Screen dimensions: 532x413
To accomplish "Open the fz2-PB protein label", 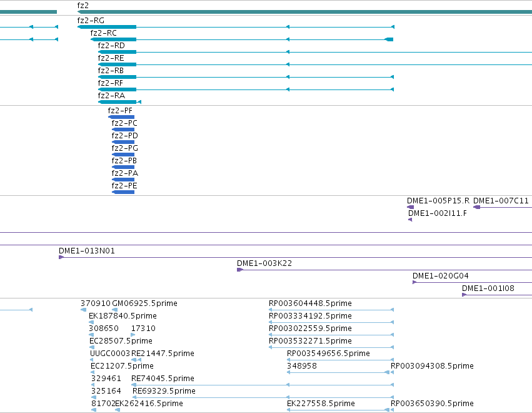I will click(124, 161).
